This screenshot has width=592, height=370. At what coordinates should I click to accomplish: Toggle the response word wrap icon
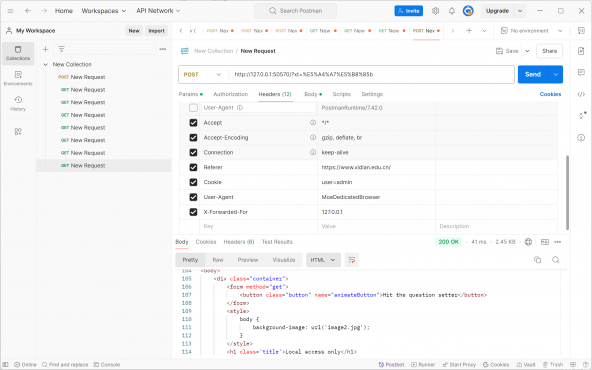tap(352, 260)
